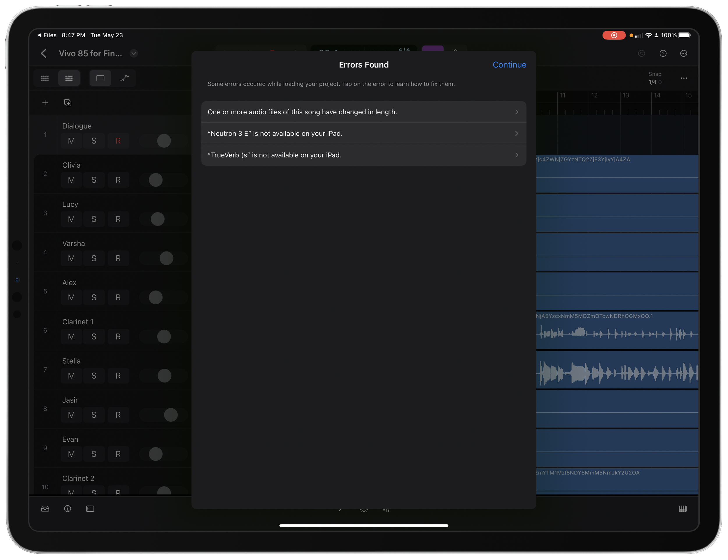Show the keyboard piano icon
This screenshot has height=560, width=728.
[x=682, y=508]
